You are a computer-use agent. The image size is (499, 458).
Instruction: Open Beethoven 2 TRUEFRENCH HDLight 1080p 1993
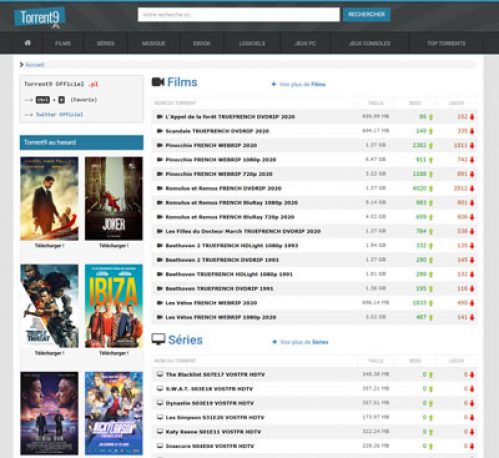[232, 246]
